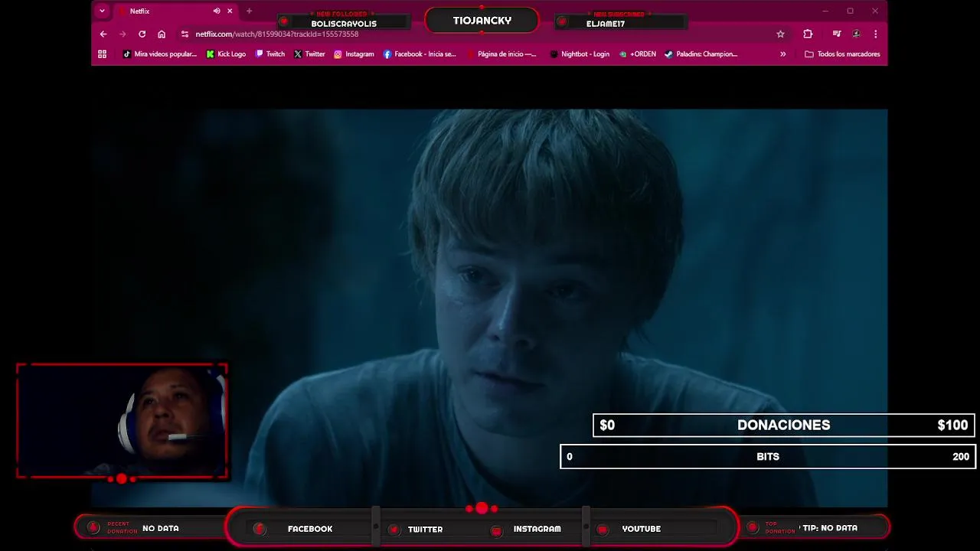Open a new browser tab
The height and width of the screenshot is (551, 980).
249,11
